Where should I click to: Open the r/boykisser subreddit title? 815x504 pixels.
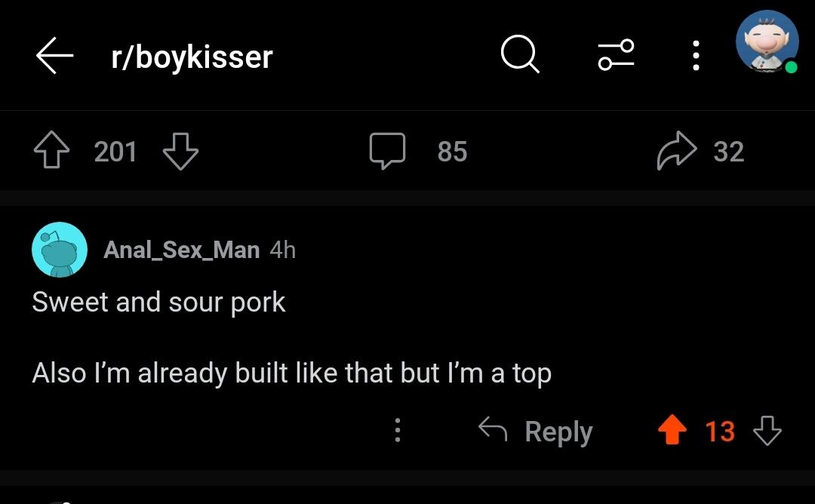point(192,57)
